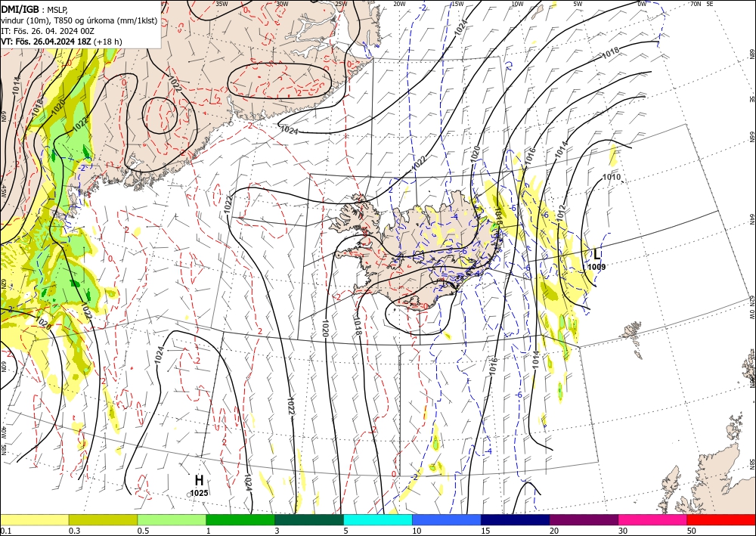Click the legend value "15"
This screenshot has width=756, height=536.
point(485,531)
